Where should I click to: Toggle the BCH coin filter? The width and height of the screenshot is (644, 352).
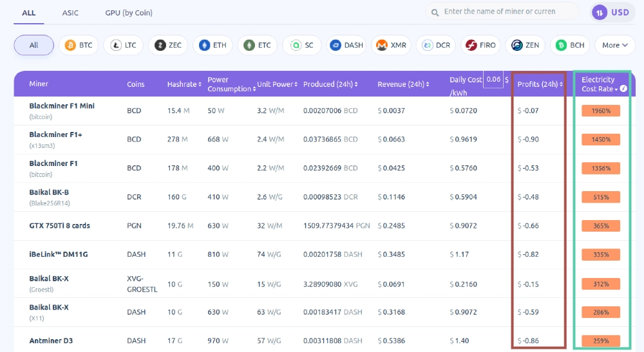[x=570, y=45]
